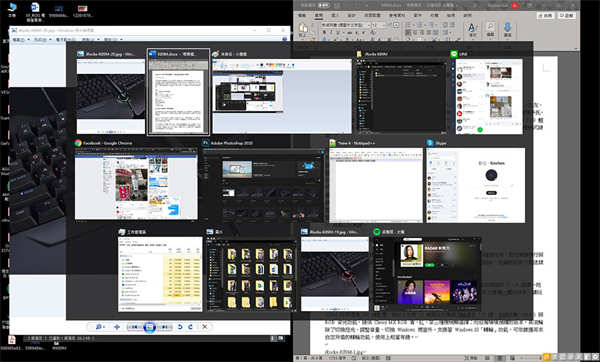Screen dimensions: 600x362
Task: Open the Word Styles button
Action: pos(472,29)
